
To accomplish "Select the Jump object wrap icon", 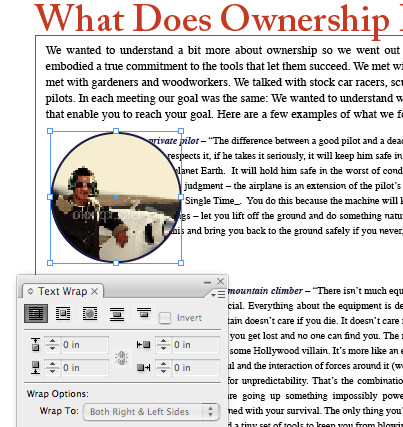I will (117, 314).
